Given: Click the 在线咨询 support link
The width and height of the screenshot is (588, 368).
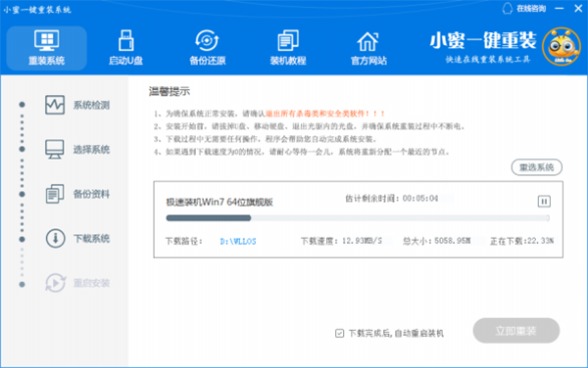Looking at the screenshot, I should pyautogui.click(x=524, y=8).
